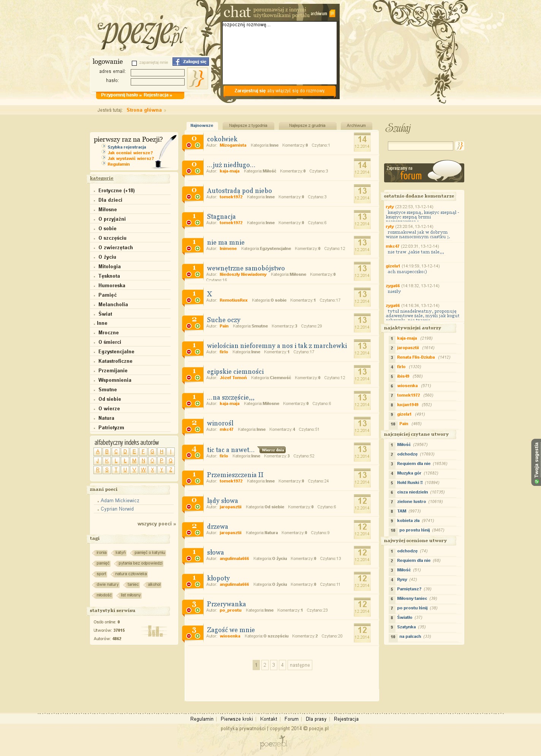Viewport: 541px width, 756px height.
Task: Select letter A in the alphabetical author index
Action: (98, 451)
